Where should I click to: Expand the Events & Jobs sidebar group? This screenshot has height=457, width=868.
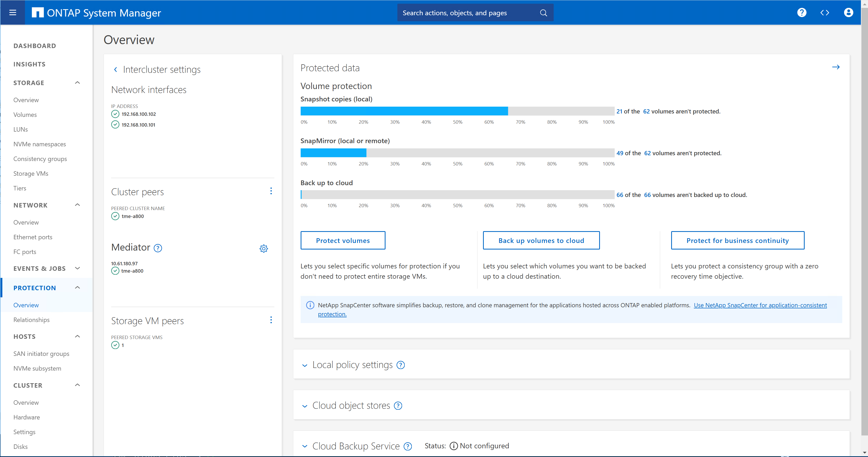tap(78, 268)
